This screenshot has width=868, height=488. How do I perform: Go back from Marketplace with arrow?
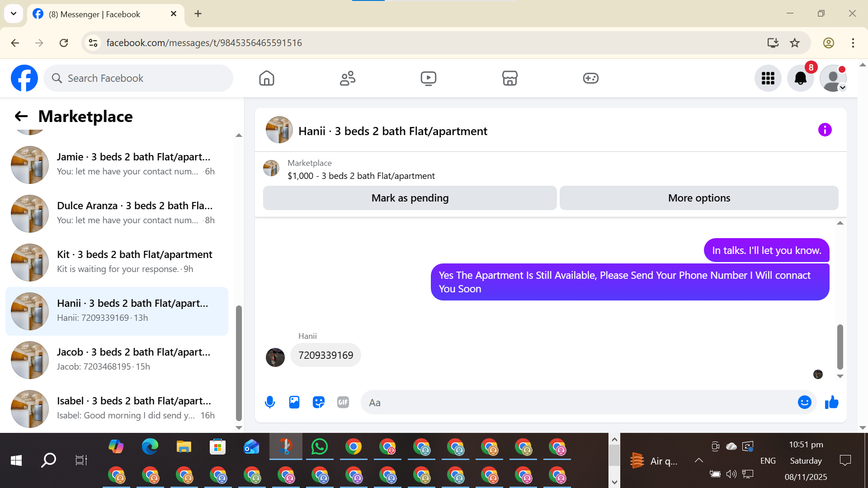(x=21, y=117)
